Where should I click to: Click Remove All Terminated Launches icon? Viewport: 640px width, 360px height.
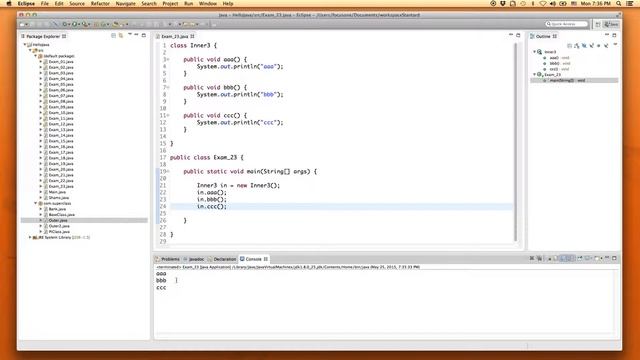540,258
